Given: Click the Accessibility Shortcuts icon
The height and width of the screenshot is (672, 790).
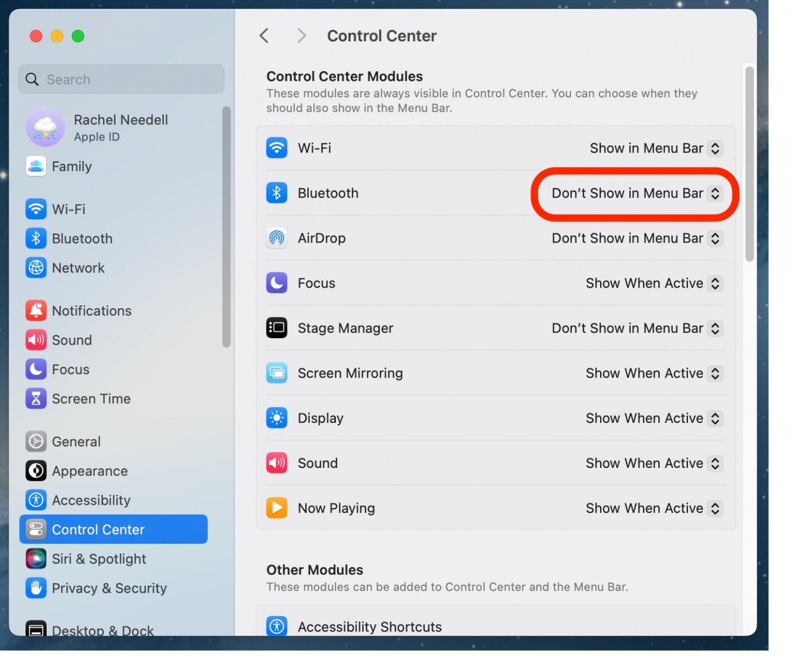Looking at the screenshot, I should [x=277, y=626].
